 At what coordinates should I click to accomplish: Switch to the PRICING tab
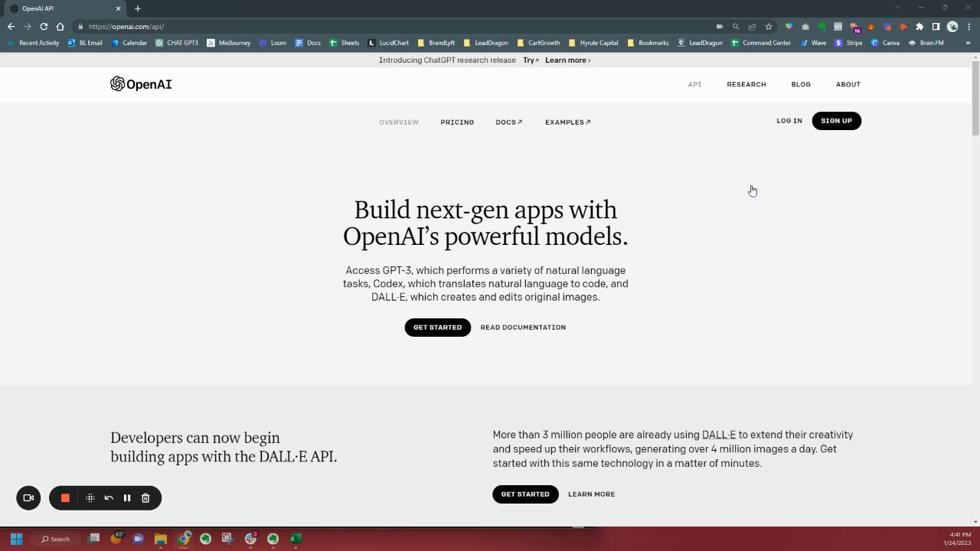pos(457,122)
